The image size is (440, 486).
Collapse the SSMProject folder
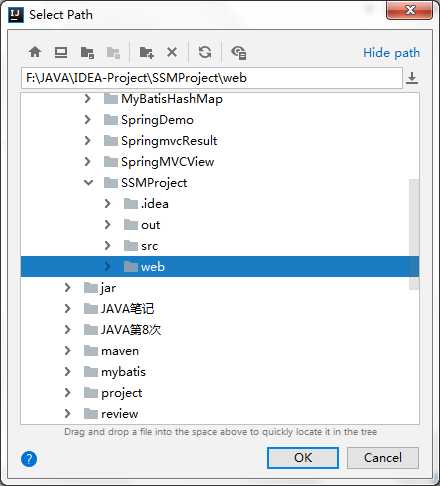tap(88, 183)
